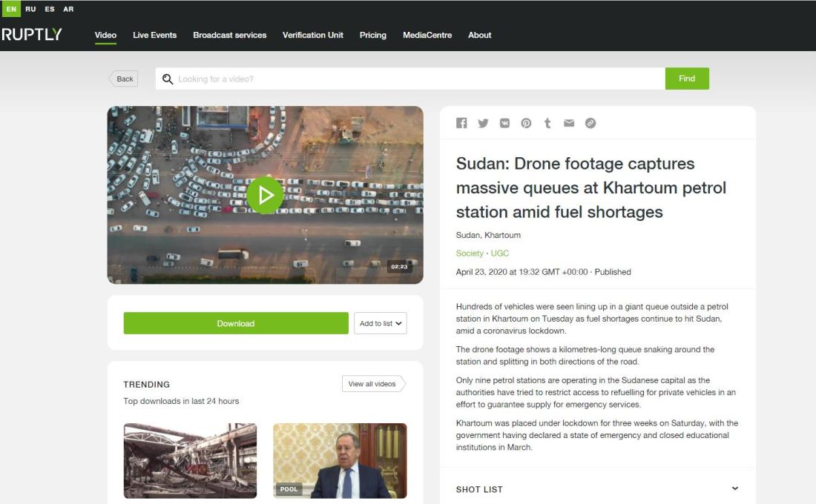Switch site language to EN

(11, 9)
